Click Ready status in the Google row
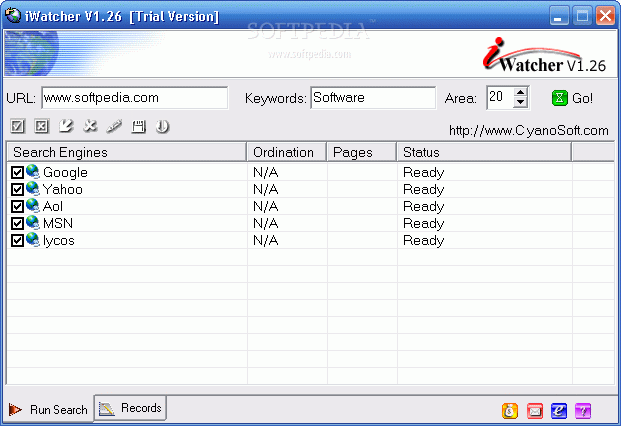Image resolution: width=621 pixels, height=426 pixels. click(423, 173)
